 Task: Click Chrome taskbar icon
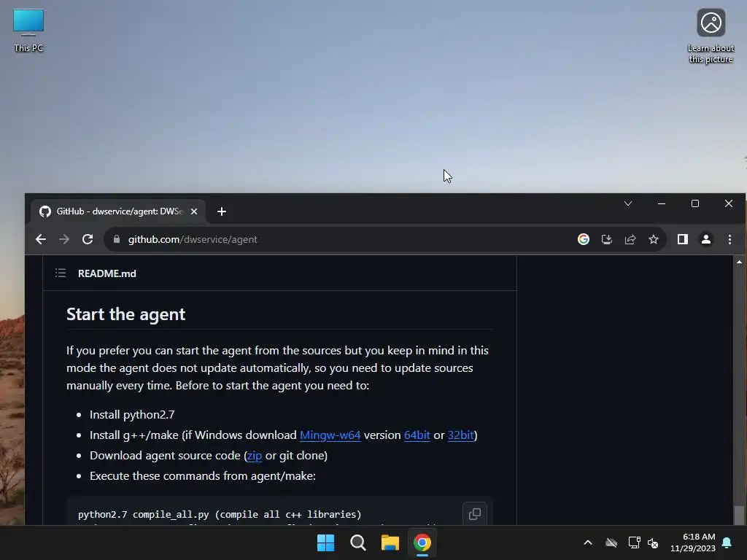pyautogui.click(x=422, y=542)
